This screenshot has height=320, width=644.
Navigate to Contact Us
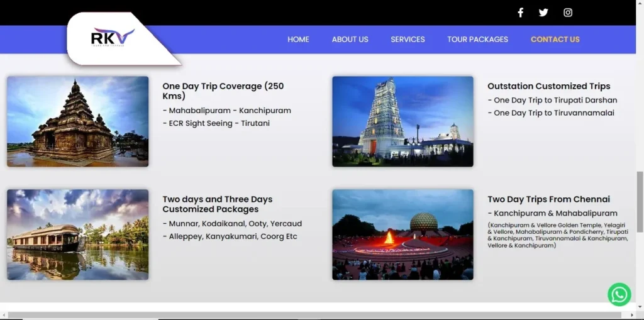tap(555, 39)
